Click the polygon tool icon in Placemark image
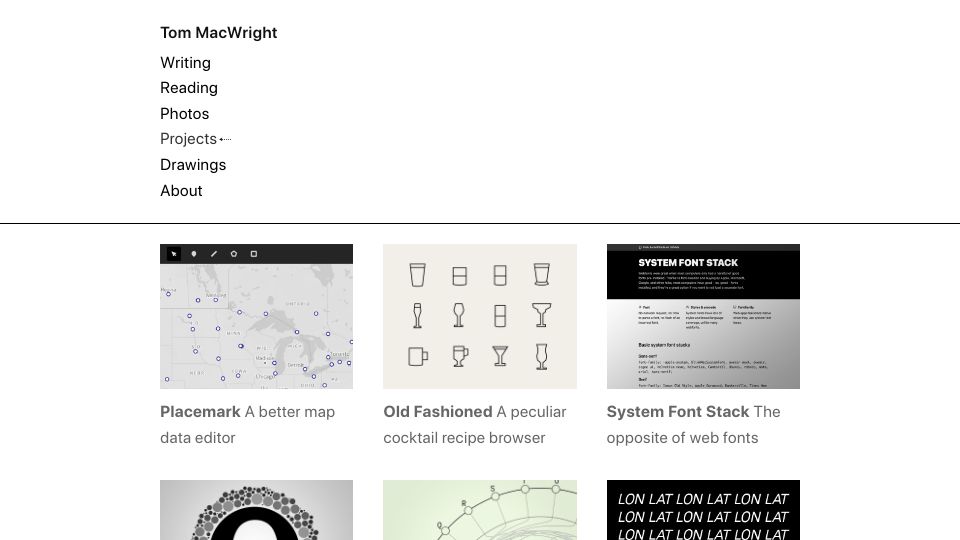The width and height of the screenshot is (960, 540). (234, 254)
